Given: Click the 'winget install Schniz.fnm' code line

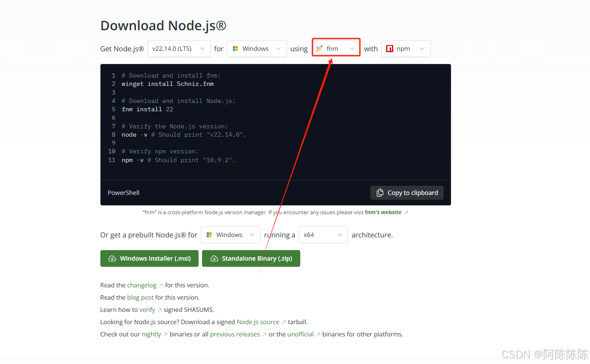Looking at the screenshot, I should pyautogui.click(x=167, y=84).
